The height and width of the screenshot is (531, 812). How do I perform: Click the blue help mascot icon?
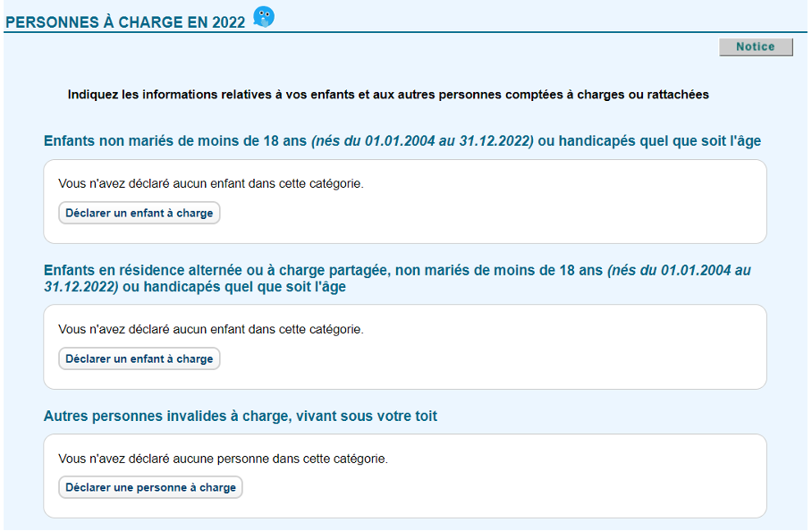264,17
